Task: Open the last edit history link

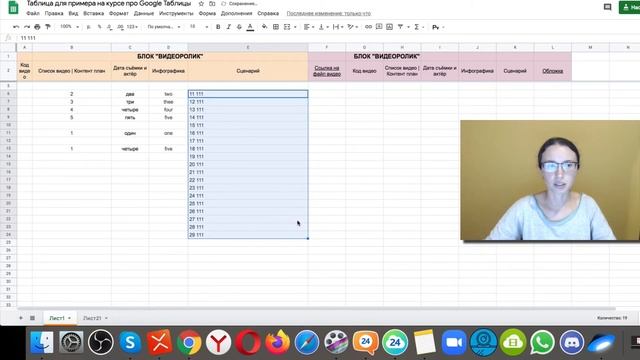Action: pos(329,13)
